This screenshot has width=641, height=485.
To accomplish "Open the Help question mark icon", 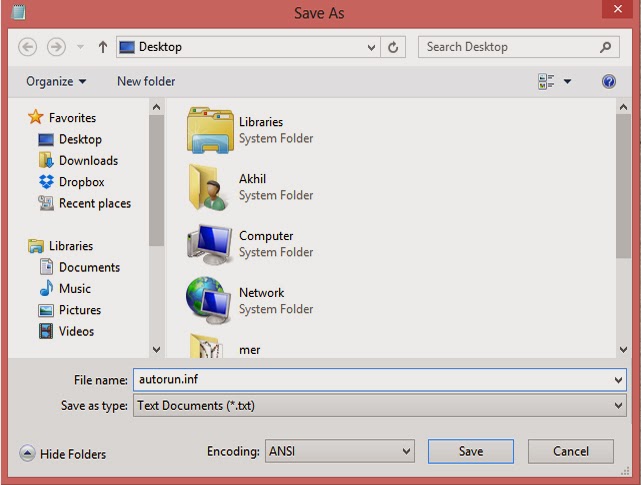I will [x=608, y=82].
